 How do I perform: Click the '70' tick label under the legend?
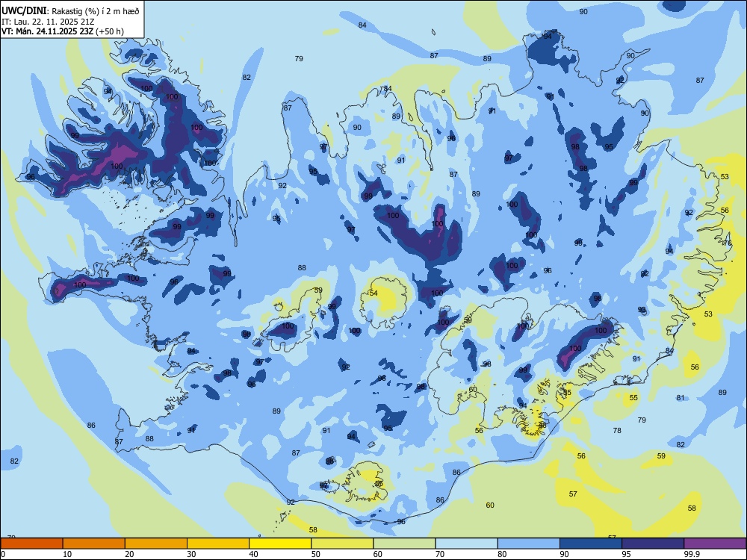440,554
